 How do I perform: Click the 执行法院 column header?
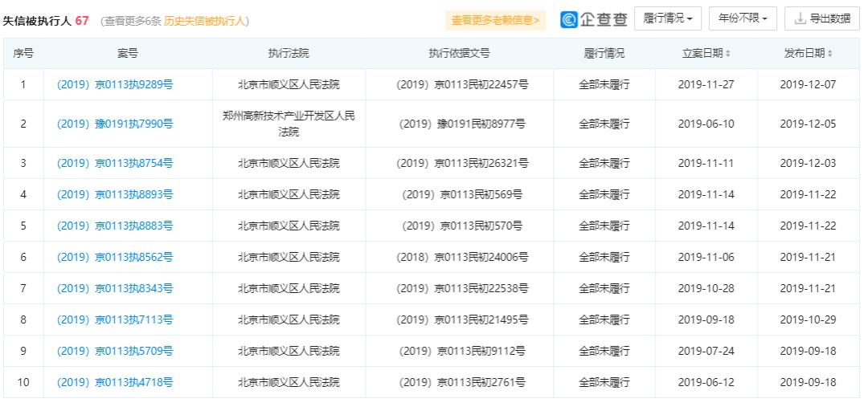point(289,54)
